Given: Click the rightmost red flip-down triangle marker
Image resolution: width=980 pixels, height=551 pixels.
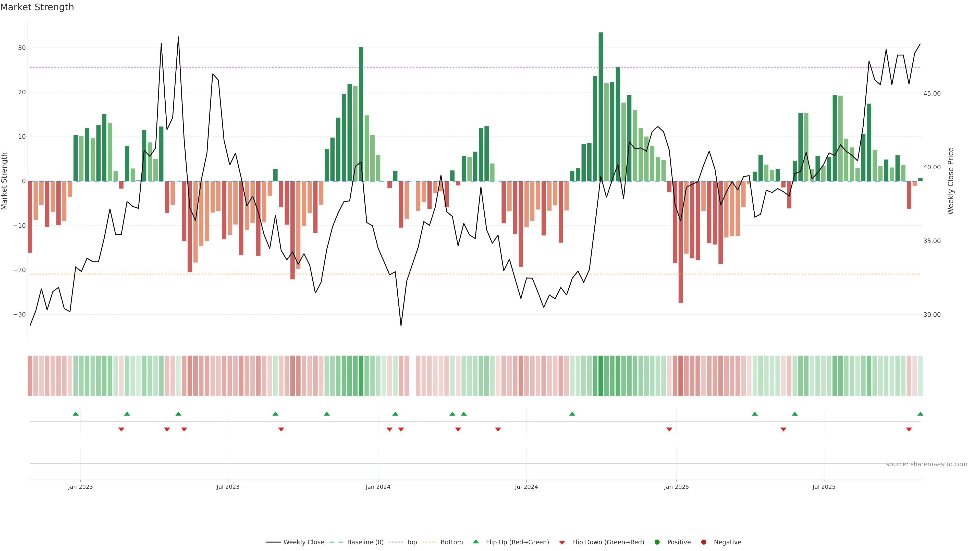Looking at the screenshot, I should tap(909, 429).
